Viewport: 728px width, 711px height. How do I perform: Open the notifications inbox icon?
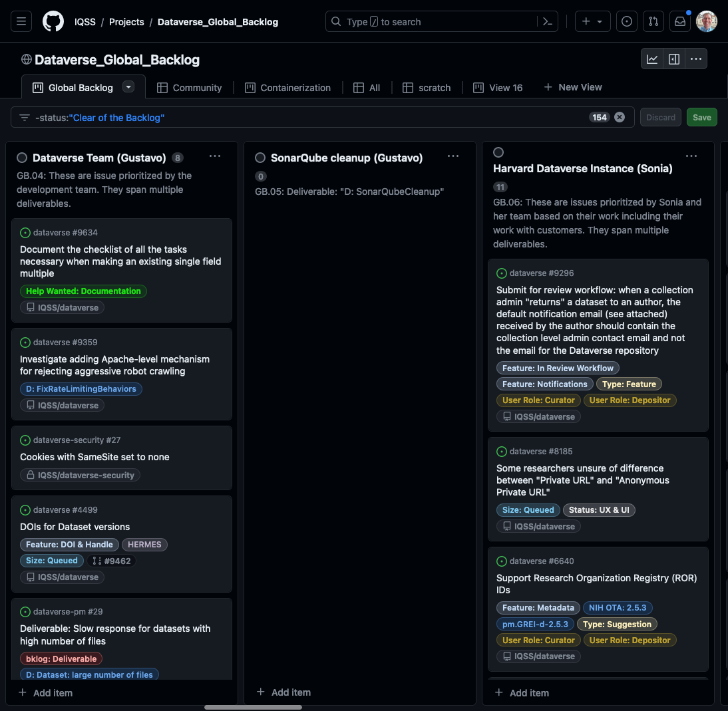[x=679, y=22]
